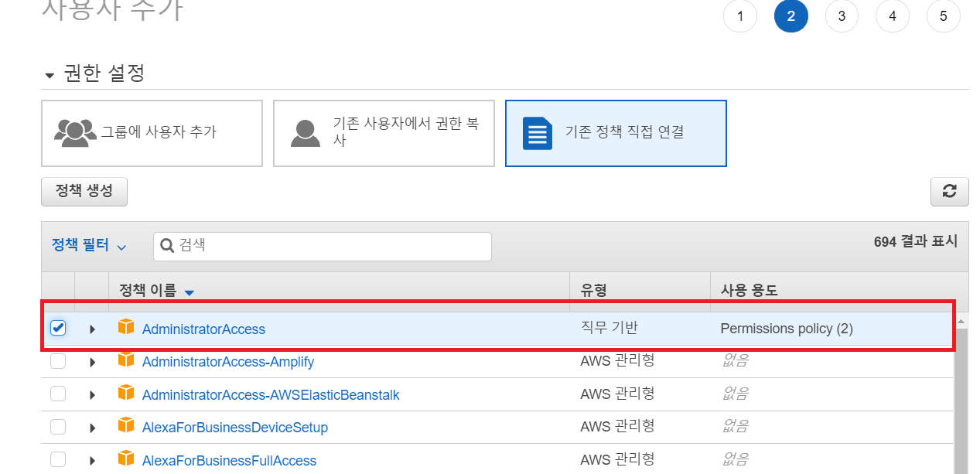Click AWS 관리형 in AdministratorAccess-Amplify row
Image resolution: width=980 pixels, height=474 pixels.
click(617, 360)
